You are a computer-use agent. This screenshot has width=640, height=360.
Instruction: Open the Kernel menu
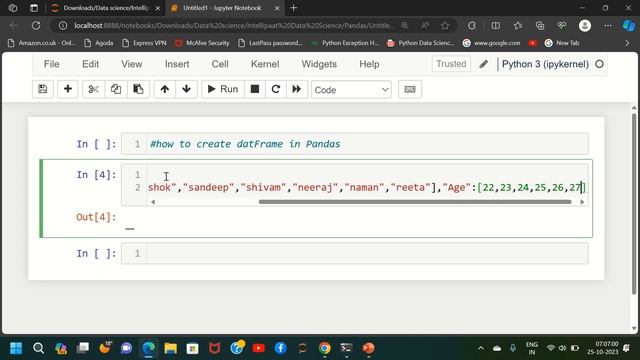click(265, 64)
